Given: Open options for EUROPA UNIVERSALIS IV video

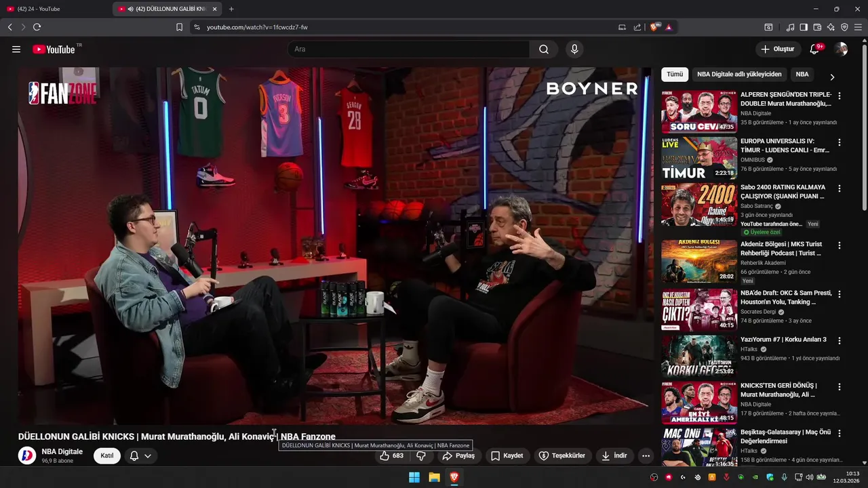Looking at the screenshot, I should click(x=840, y=142).
